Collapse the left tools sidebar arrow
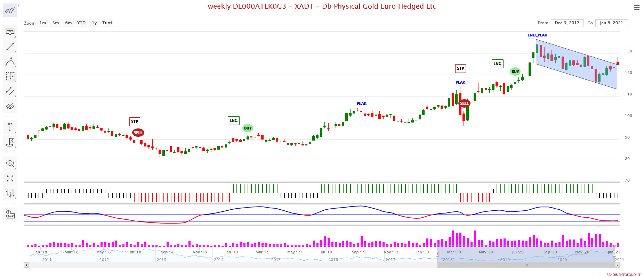The width and height of the screenshot is (644, 277). pos(19,5)
